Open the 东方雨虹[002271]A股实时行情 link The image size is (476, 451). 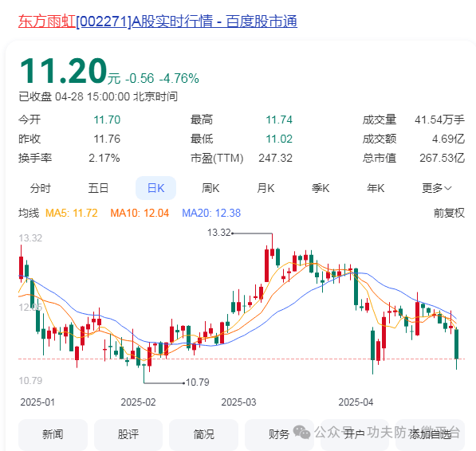tap(158, 22)
